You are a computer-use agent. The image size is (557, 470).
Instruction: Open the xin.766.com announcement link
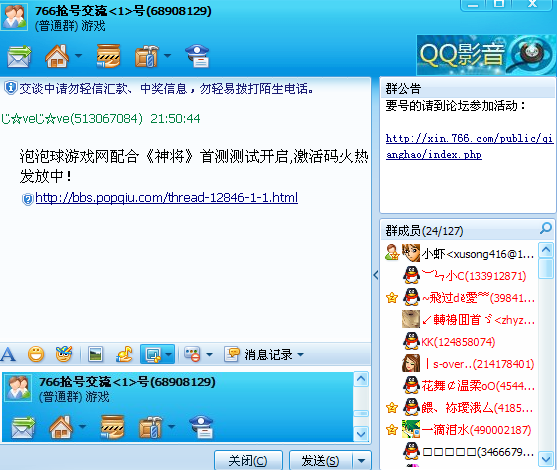click(x=469, y=146)
